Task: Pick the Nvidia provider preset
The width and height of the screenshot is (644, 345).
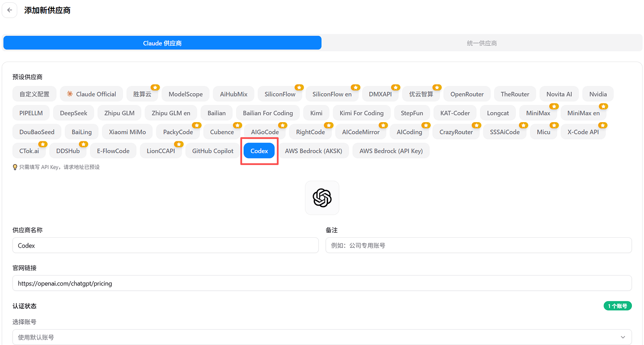Action: point(598,94)
